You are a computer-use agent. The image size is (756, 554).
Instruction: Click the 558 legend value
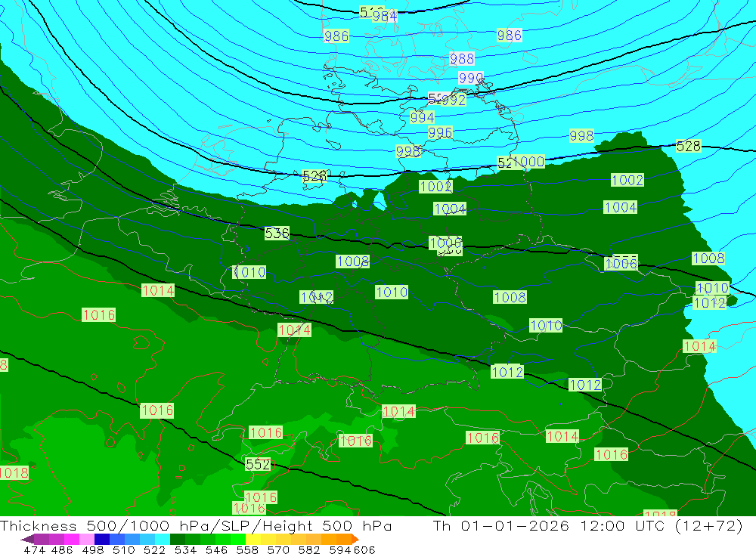coord(247,549)
